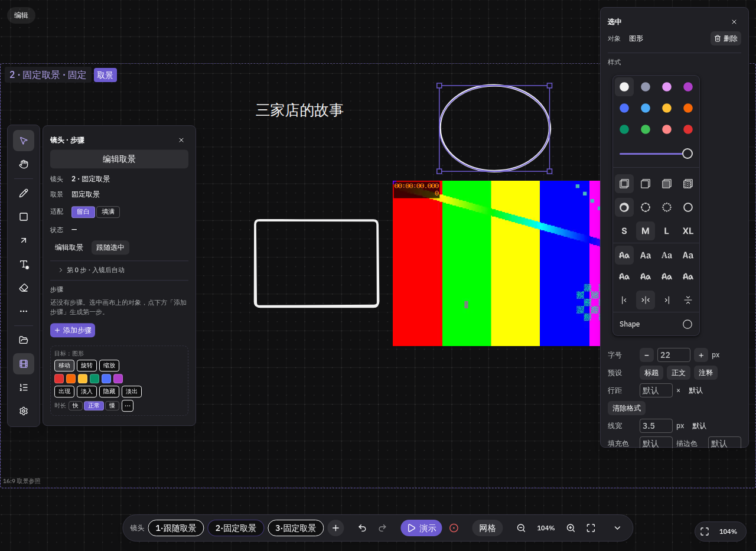The height and width of the screenshot is (551, 756).
Task: Click 清除格式 to clear formatting
Action: [x=627, y=408]
